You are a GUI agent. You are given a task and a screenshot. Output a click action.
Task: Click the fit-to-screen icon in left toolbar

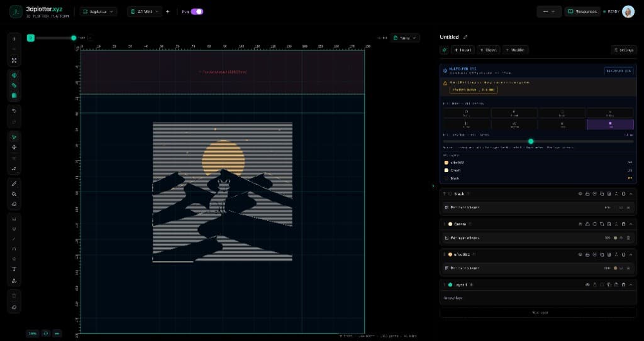[14, 60]
